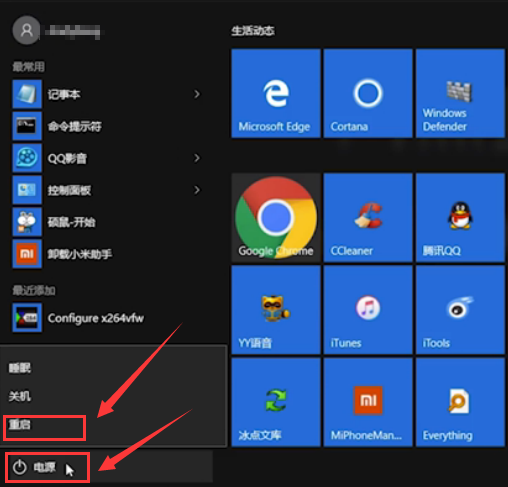Open the 冰点文库 tile

pos(276,402)
